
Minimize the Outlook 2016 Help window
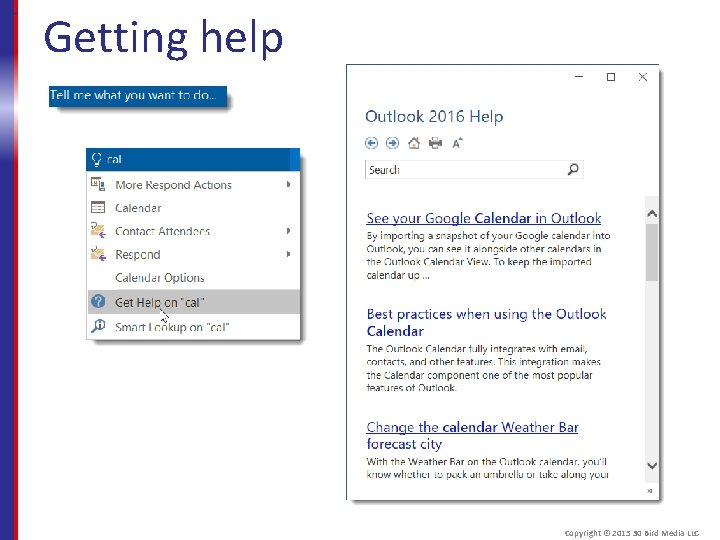coord(579,77)
